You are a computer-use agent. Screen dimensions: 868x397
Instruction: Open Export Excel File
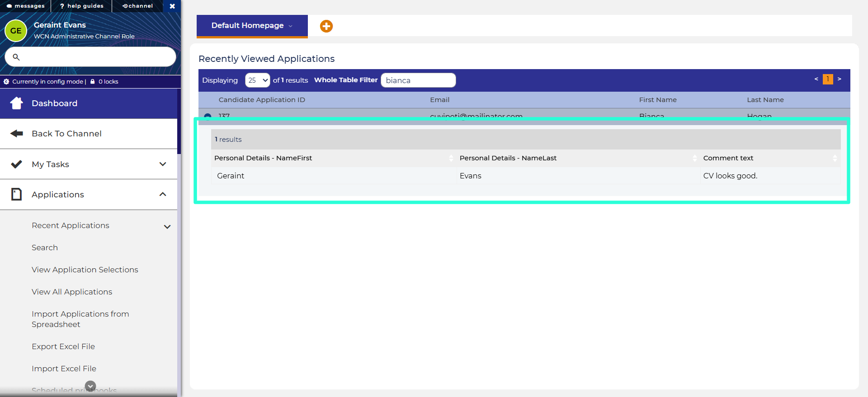click(63, 346)
